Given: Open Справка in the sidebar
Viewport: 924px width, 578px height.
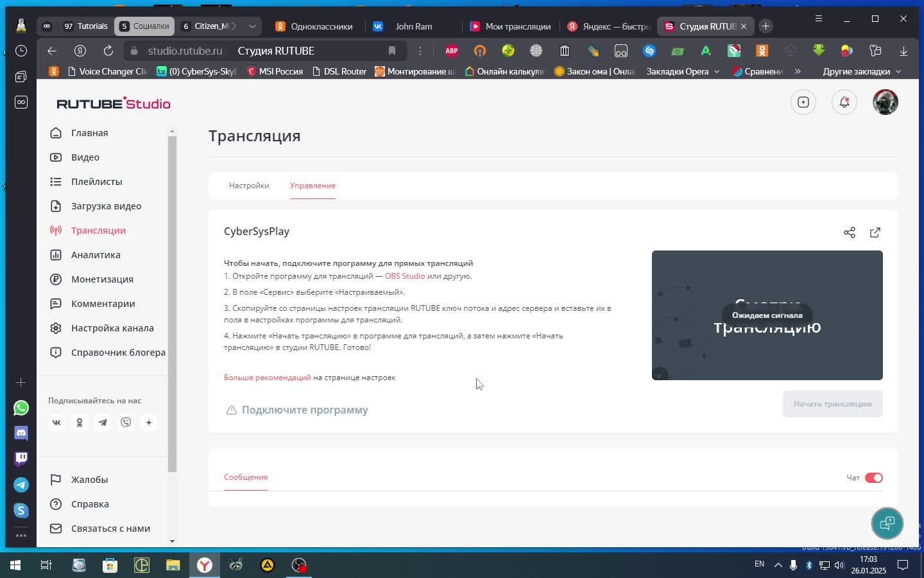Looking at the screenshot, I should [x=80, y=504].
